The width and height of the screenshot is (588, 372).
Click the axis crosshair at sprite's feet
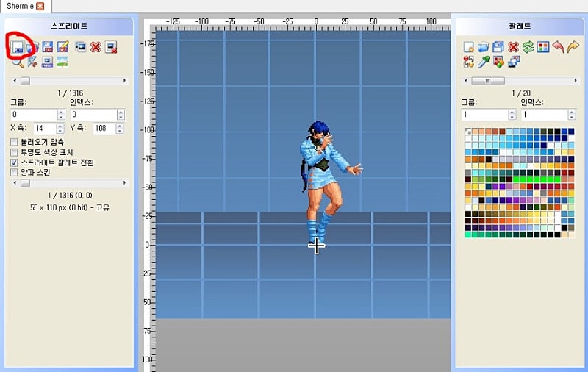(x=317, y=246)
